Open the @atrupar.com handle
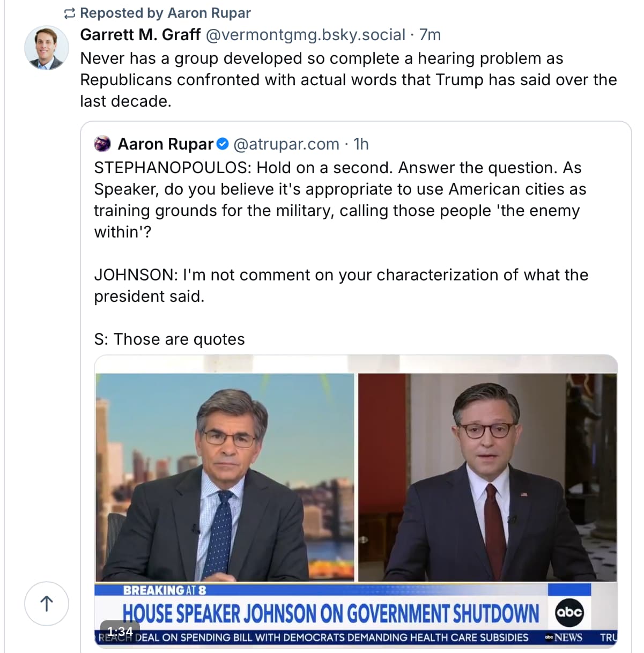Screen dimensions: 644x653 click(x=286, y=144)
